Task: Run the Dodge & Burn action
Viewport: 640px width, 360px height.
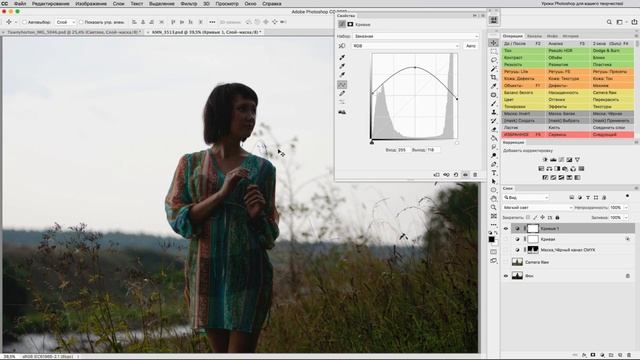Action: point(613,51)
